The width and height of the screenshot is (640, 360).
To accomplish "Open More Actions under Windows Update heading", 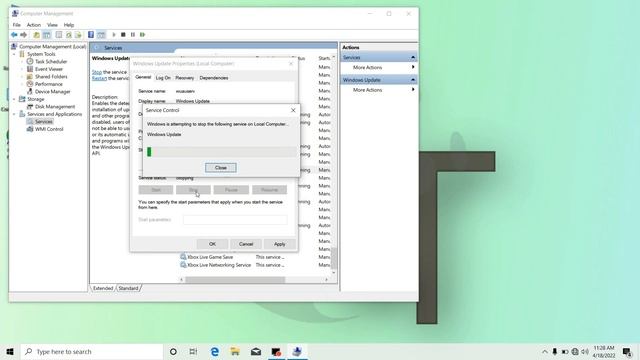I will point(367,90).
